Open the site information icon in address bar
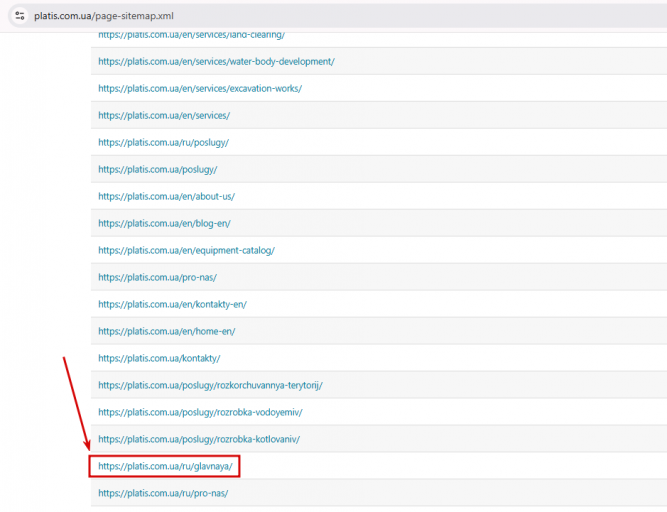This screenshot has width=667, height=512. coord(20,16)
